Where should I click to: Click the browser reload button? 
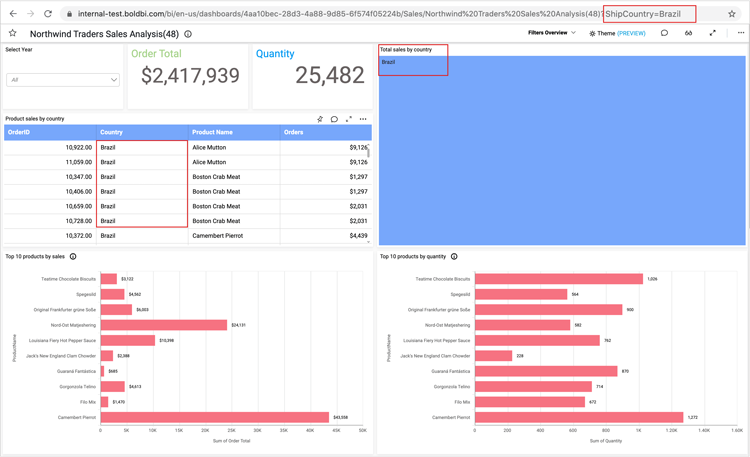click(x=48, y=13)
